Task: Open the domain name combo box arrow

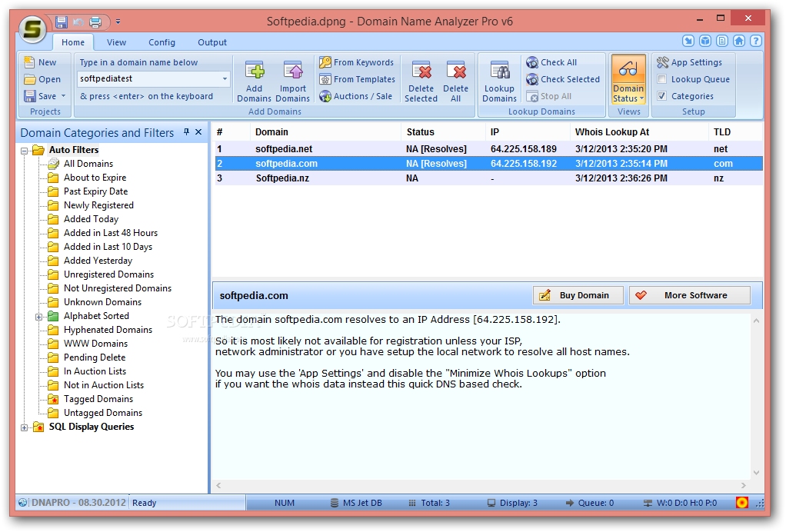Action: pyautogui.click(x=225, y=78)
